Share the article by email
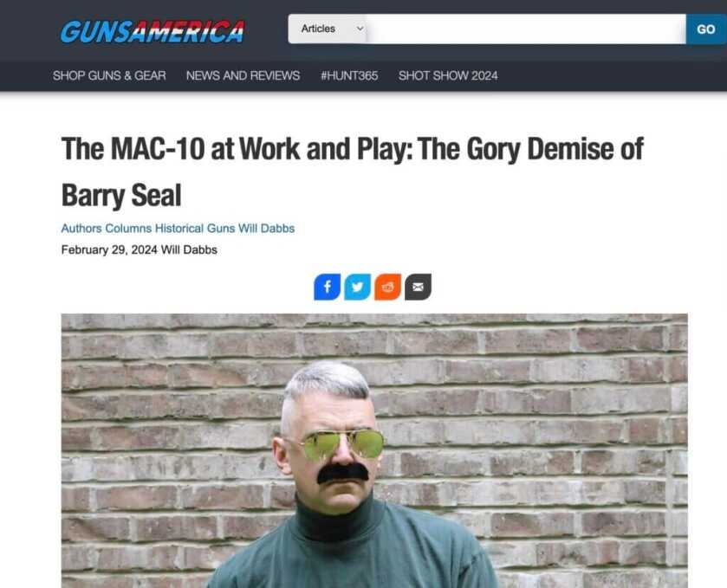 click(x=419, y=287)
